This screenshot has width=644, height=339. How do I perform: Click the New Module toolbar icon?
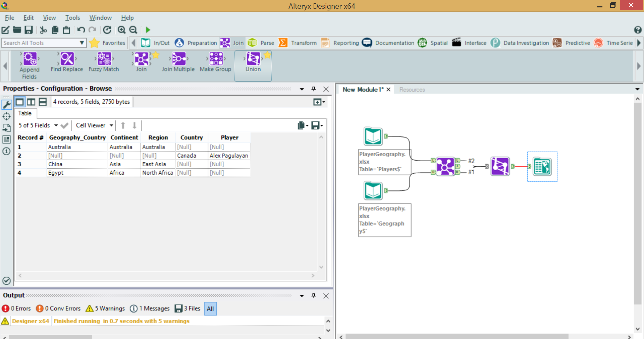click(6, 30)
